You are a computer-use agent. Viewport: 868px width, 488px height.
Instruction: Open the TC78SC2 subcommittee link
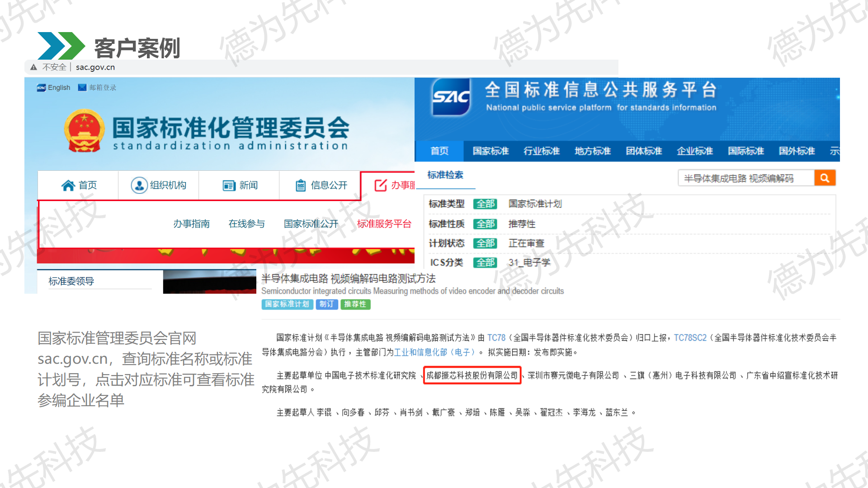690,338
